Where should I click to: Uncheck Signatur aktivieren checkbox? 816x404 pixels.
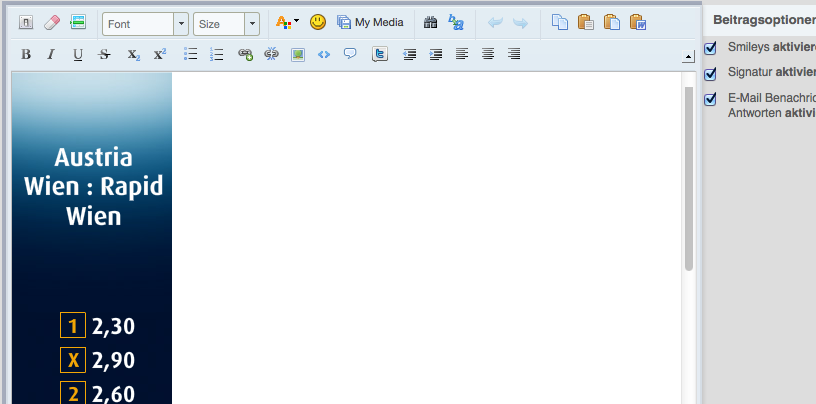710,73
